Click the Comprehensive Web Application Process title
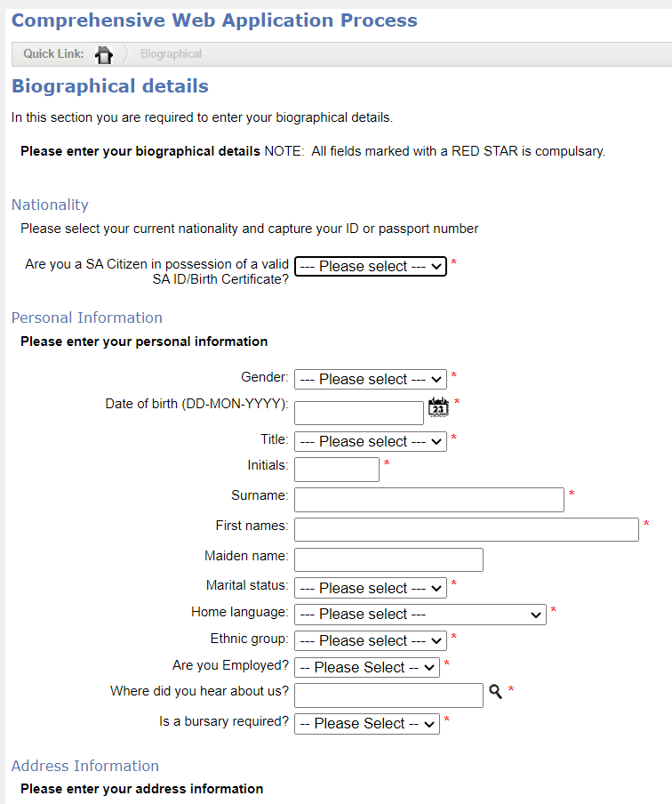 coord(214,20)
